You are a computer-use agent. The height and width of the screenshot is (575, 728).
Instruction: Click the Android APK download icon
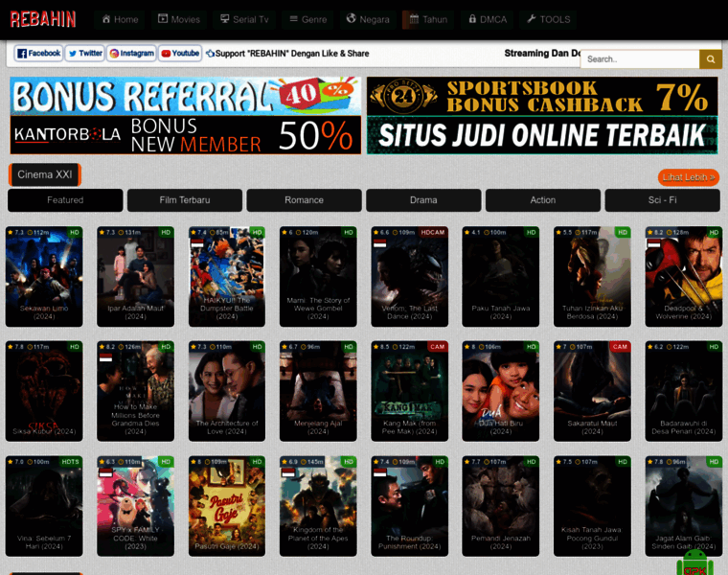click(x=695, y=563)
